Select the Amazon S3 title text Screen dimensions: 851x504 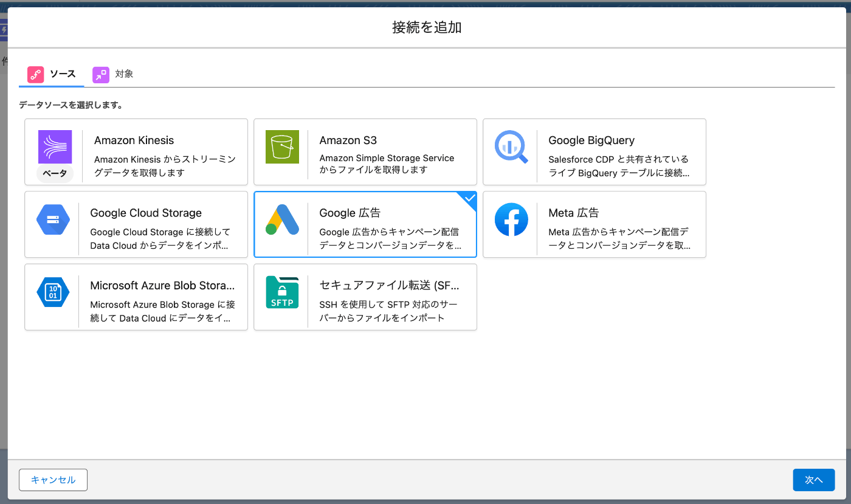[348, 140]
